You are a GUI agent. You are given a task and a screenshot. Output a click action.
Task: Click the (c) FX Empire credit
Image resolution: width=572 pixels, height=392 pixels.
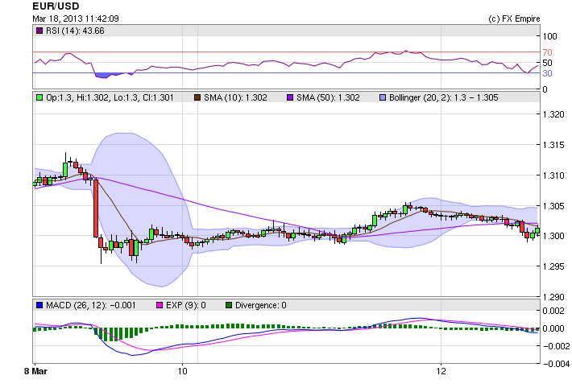[514, 19]
